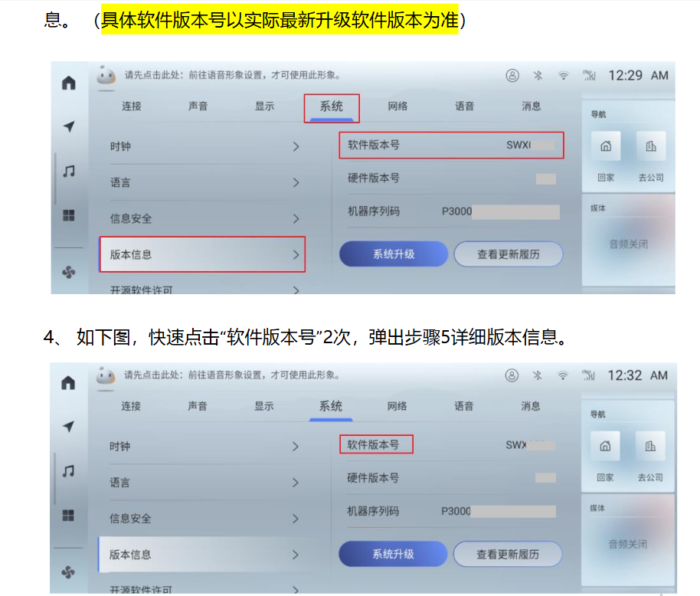Tap the signal status icon beside 12:29 AM

(x=589, y=75)
